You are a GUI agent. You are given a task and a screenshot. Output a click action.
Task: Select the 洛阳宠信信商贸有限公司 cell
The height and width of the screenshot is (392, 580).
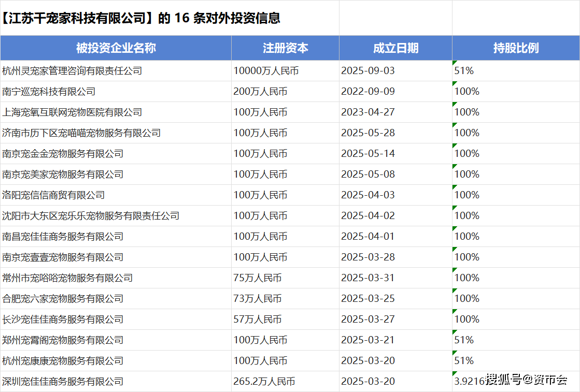[53, 195]
